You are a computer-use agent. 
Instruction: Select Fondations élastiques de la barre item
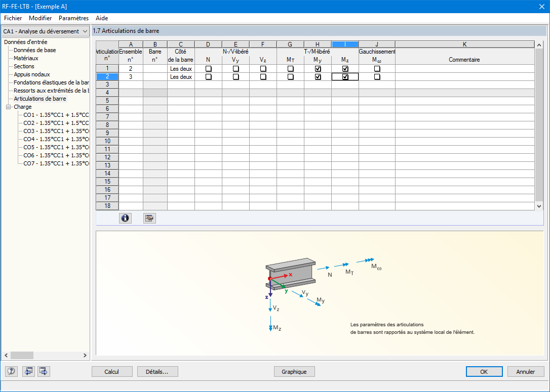click(x=51, y=82)
